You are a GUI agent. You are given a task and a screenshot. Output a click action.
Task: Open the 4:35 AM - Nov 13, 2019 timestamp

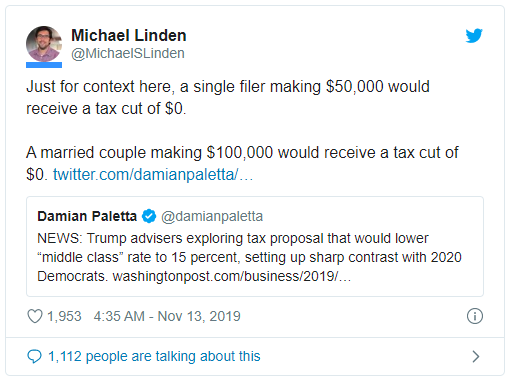[x=167, y=316]
